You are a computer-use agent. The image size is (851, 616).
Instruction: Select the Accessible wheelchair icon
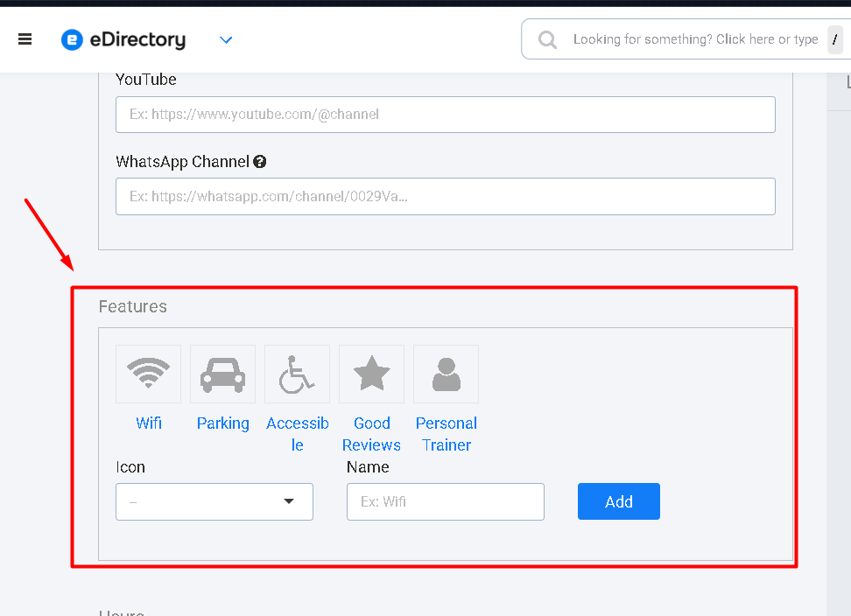tap(297, 374)
